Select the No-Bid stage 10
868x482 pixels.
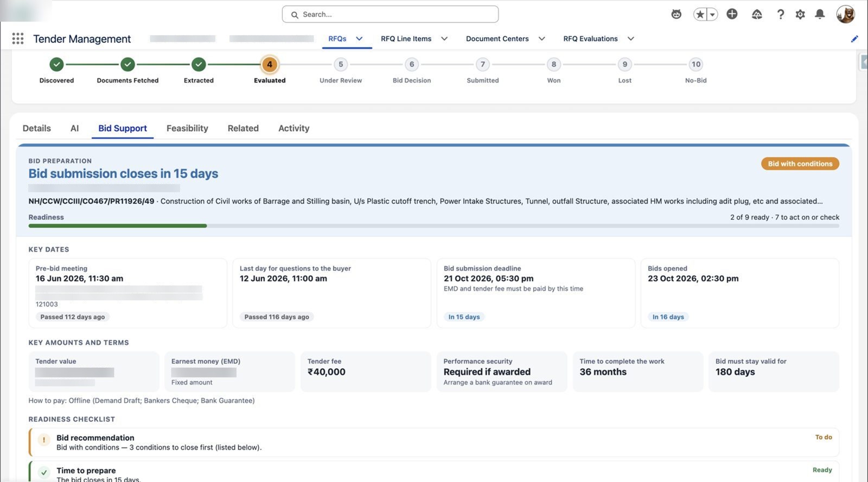tap(696, 65)
